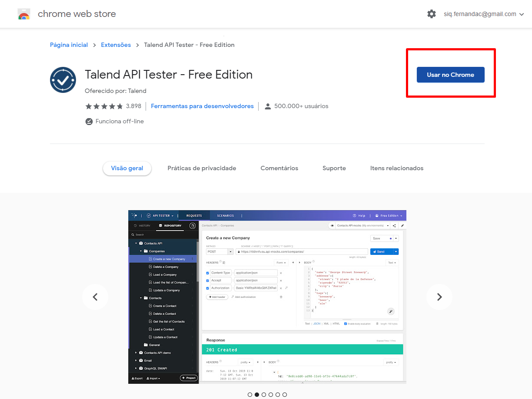The height and width of the screenshot is (399, 532).
Task: Go to the Itens relacionados tab
Action: (397, 168)
